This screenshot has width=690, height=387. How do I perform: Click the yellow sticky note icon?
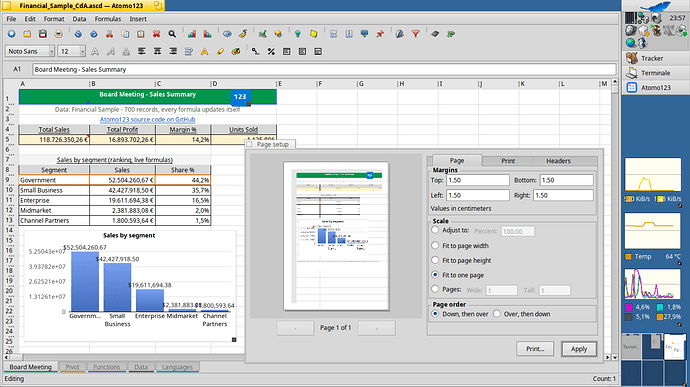(x=313, y=34)
